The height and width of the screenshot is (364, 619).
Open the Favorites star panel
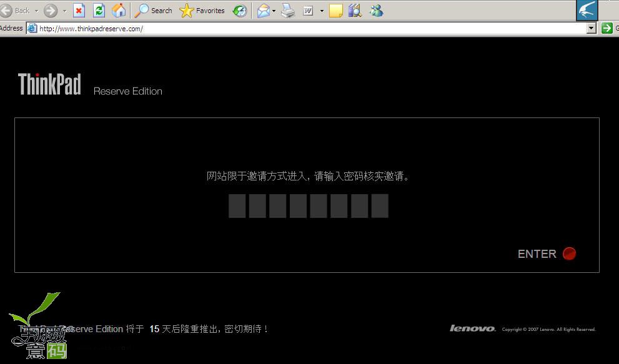click(x=202, y=11)
